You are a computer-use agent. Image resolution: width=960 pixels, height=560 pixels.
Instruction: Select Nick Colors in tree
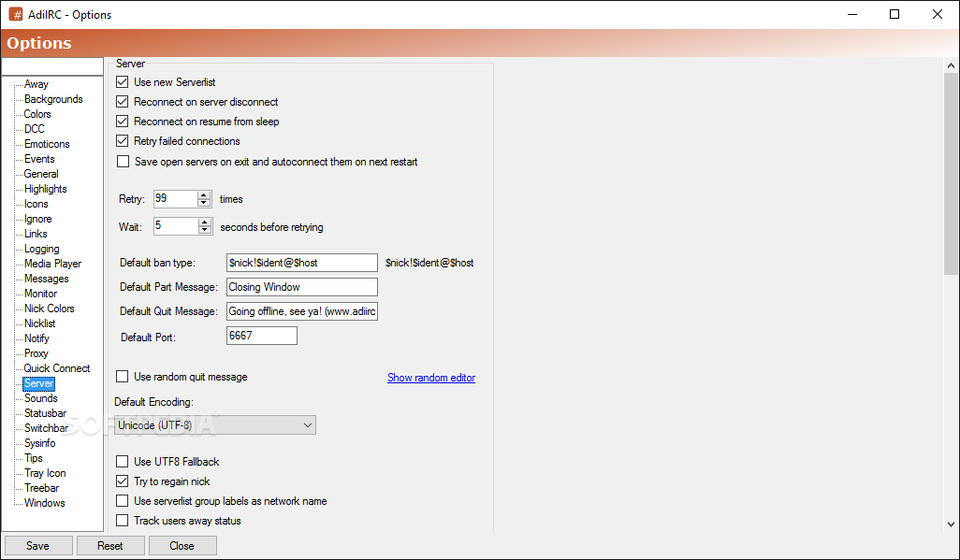[x=49, y=309]
